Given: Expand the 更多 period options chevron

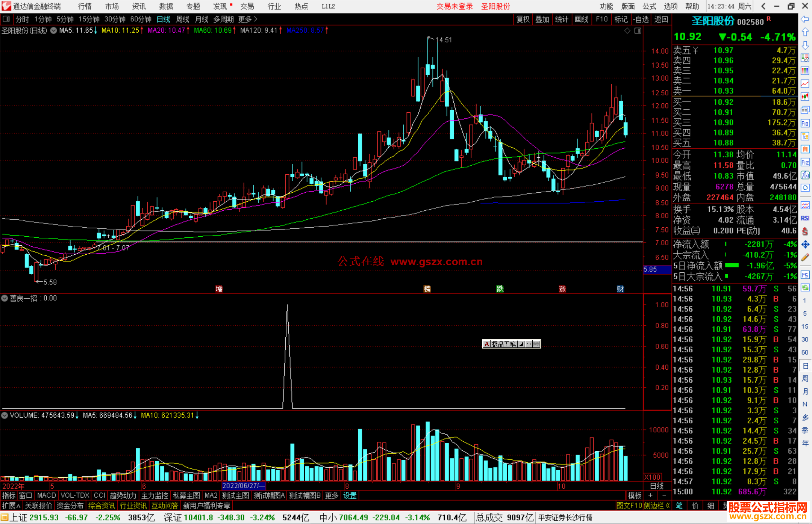Looking at the screenshot, I should click(x=256, y=19).
